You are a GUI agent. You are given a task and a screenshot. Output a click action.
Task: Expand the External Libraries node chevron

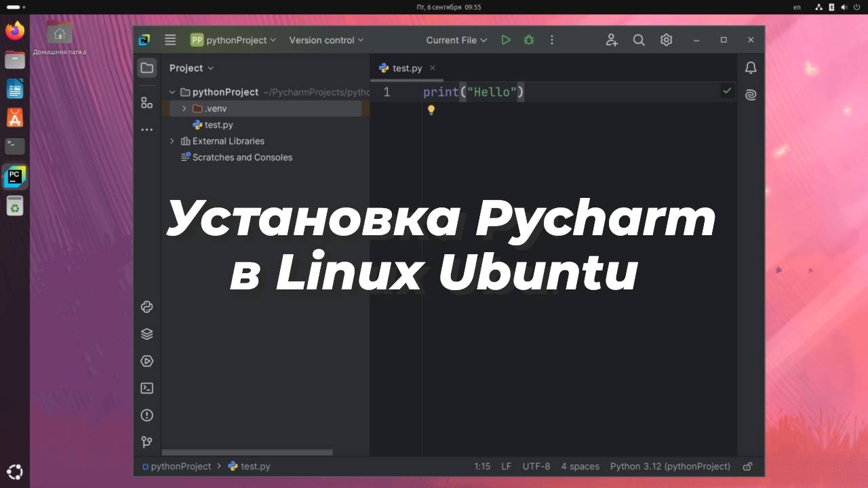(172, 141)
